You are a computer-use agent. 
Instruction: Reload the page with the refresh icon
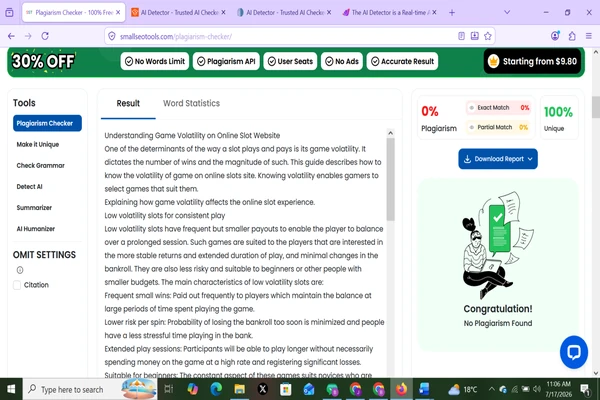click(x=45, y=36)
